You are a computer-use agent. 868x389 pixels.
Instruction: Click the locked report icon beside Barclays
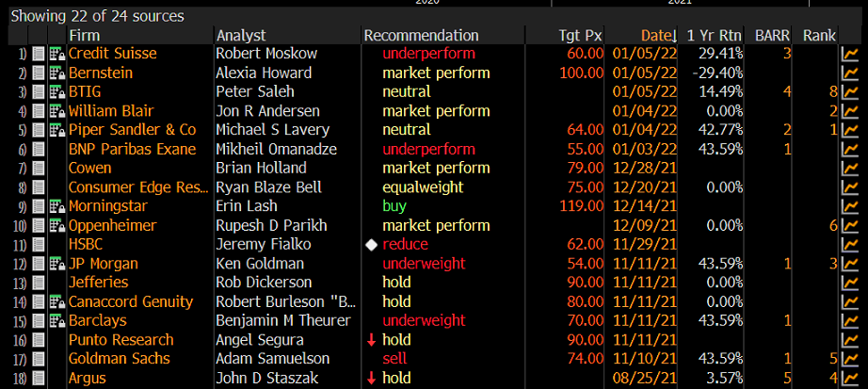(x=56, y=321)
